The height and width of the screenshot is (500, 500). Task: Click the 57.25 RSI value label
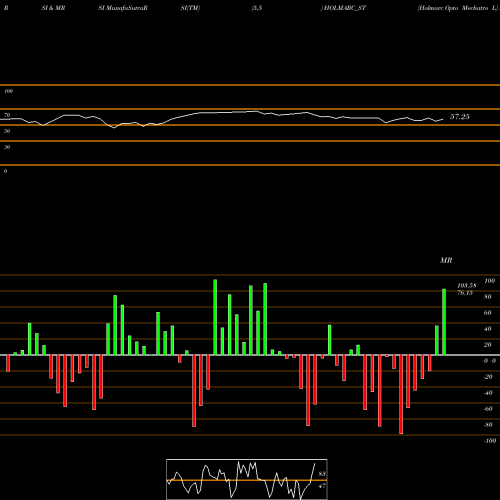(460, 117)
